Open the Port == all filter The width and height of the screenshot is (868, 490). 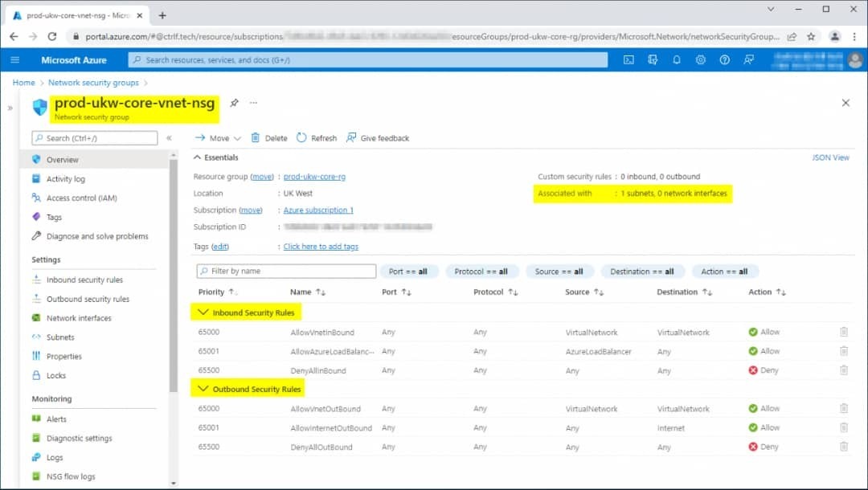408,272
